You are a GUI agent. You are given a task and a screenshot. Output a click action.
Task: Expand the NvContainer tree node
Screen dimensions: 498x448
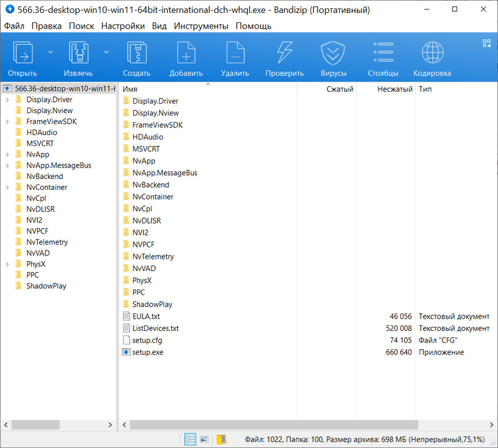[7, 188]
